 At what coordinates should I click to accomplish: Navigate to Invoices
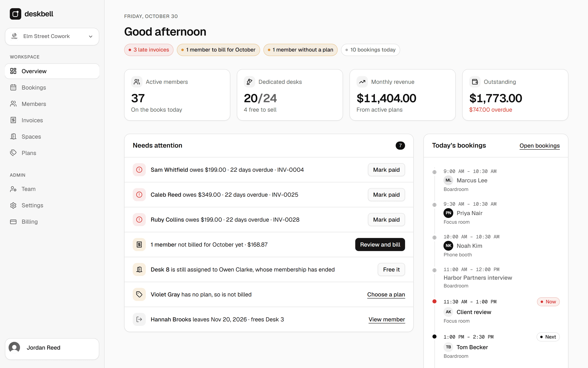(x=52, y=120)
